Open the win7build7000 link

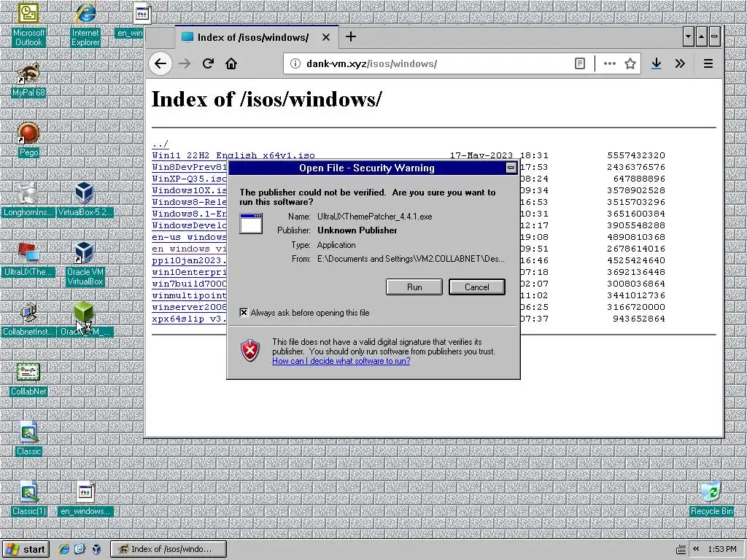click(x=190, y=284)
